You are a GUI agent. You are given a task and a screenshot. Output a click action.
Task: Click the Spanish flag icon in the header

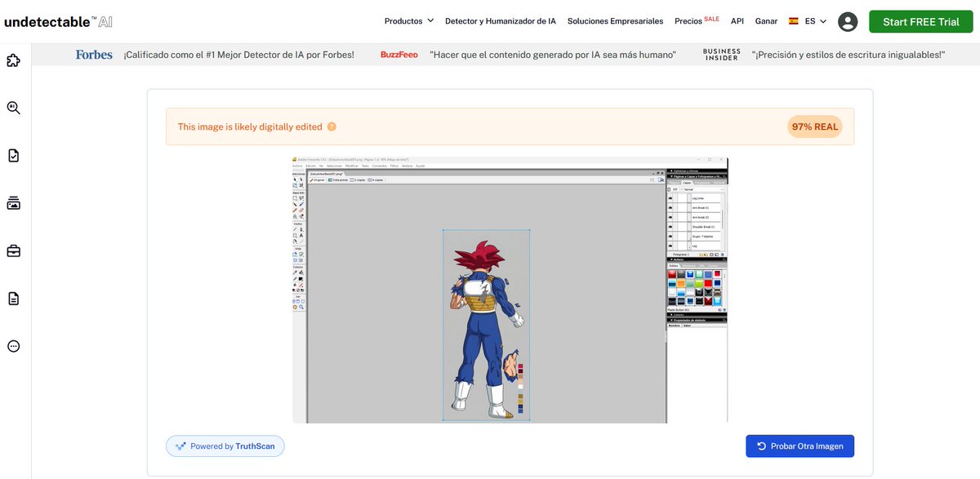794,21
